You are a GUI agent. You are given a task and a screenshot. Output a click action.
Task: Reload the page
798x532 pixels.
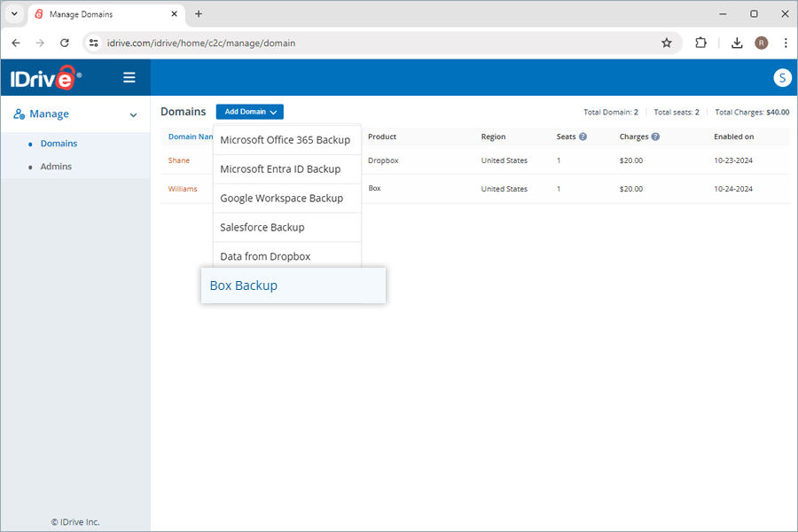65,43
